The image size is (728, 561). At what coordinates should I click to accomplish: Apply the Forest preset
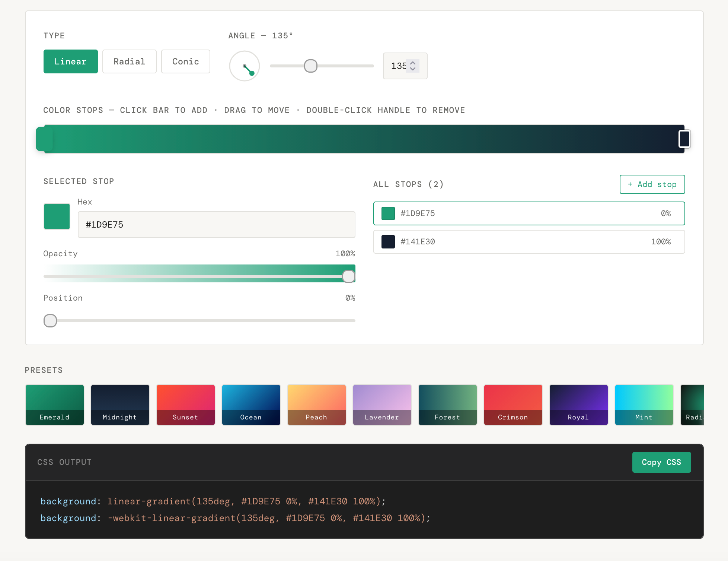448,405
